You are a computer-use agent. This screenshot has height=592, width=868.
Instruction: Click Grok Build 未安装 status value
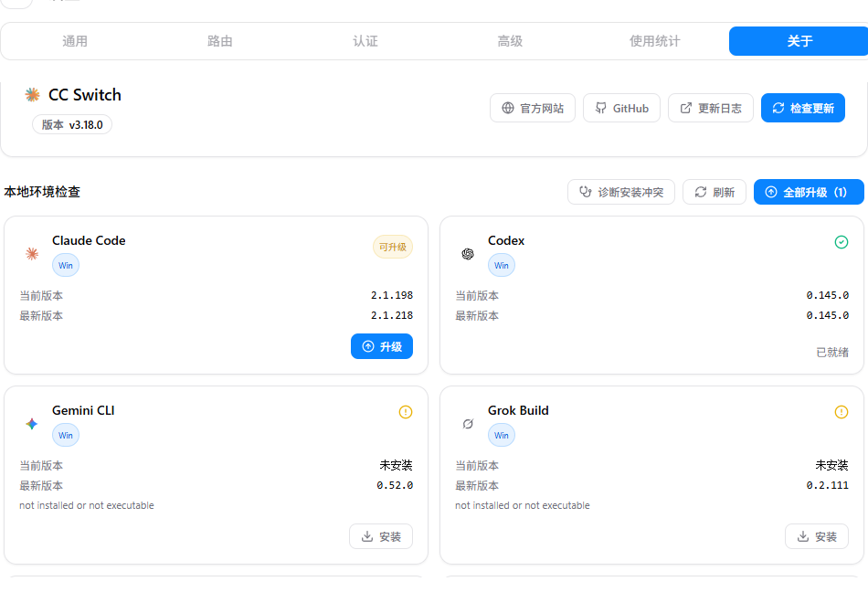coord(832,465)
